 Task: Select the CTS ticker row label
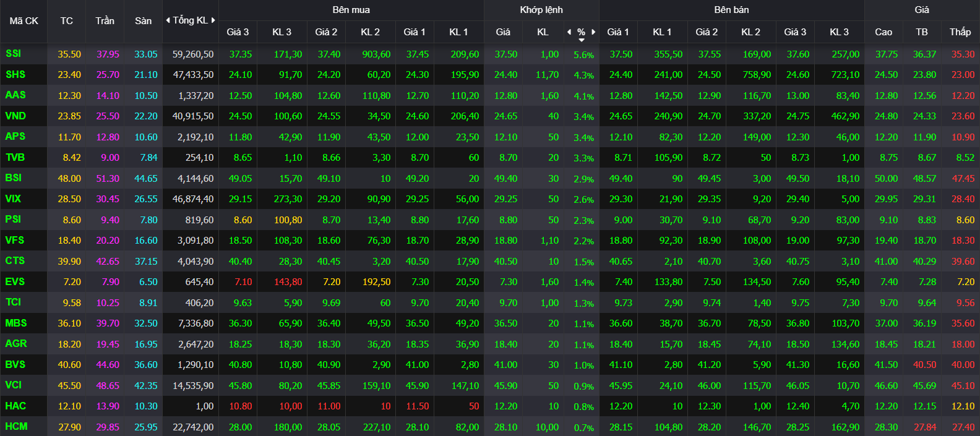15,260
